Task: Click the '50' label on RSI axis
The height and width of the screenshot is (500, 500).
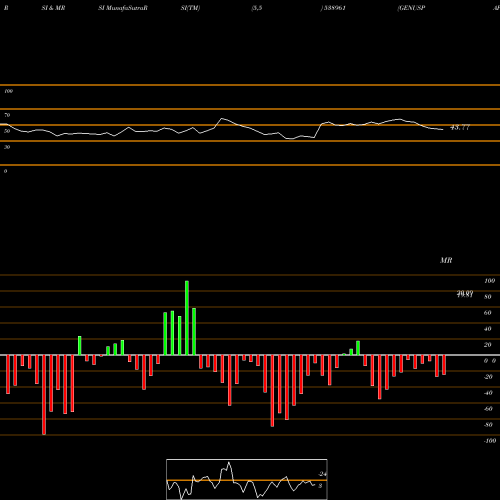Action: pyautogui.click(x=7, y=131)
